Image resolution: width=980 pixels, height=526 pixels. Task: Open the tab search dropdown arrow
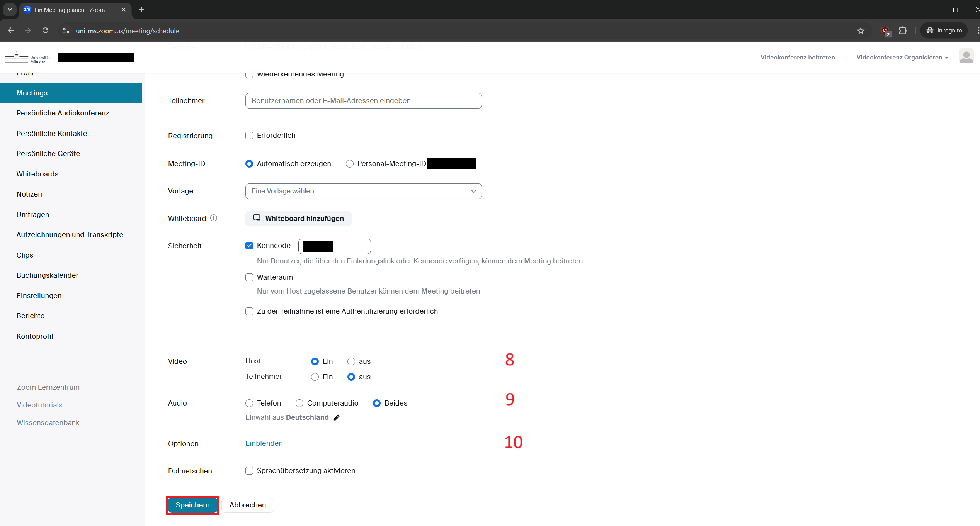point(10,10)
